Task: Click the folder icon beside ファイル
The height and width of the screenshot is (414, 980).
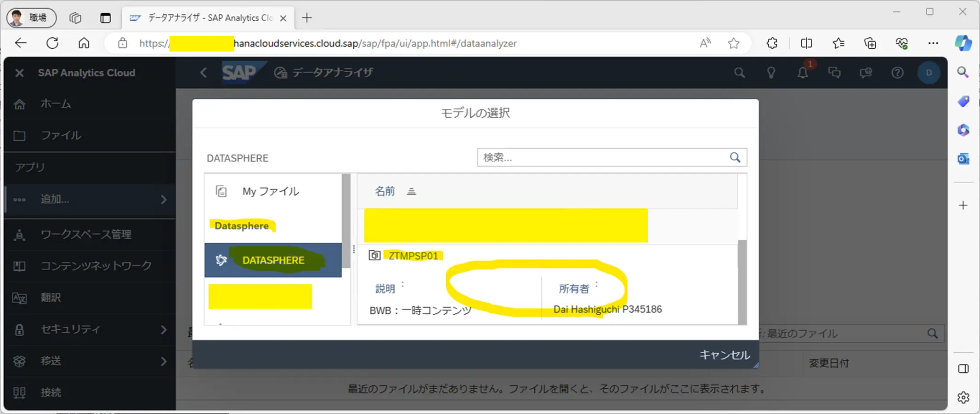Action: click(x=19, y=136)
